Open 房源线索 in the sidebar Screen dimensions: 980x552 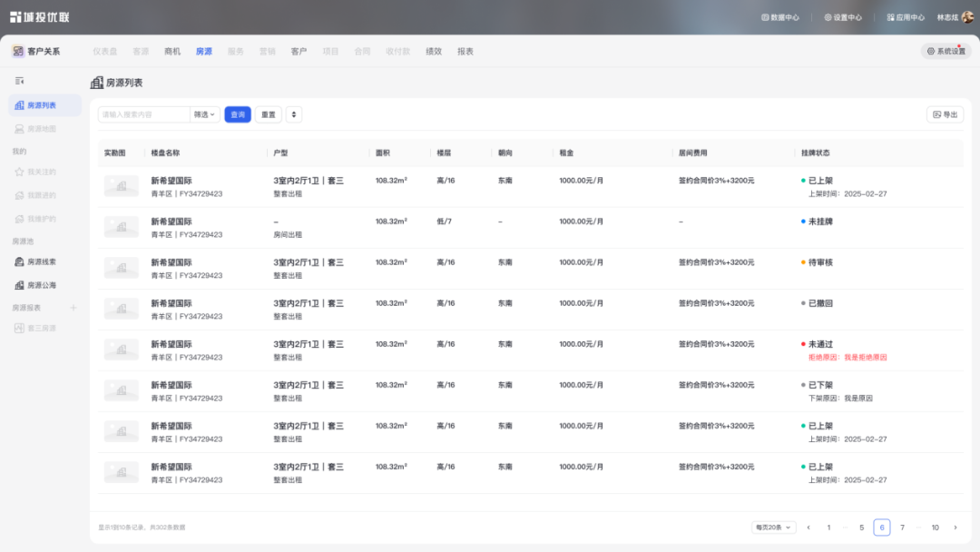[41, 261]
